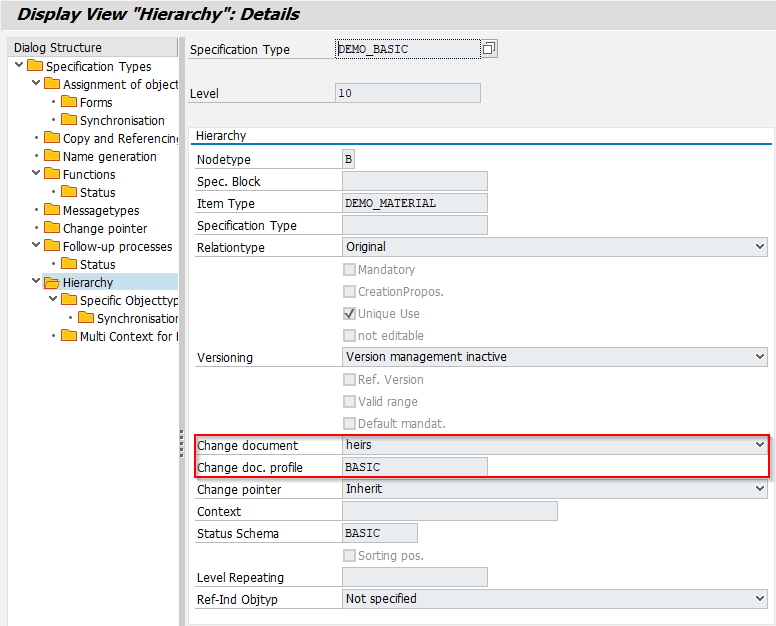The height and width of the screenshot is (626, 776).
Task: Click the Forms folder icon
Action: tap(69, 102)
